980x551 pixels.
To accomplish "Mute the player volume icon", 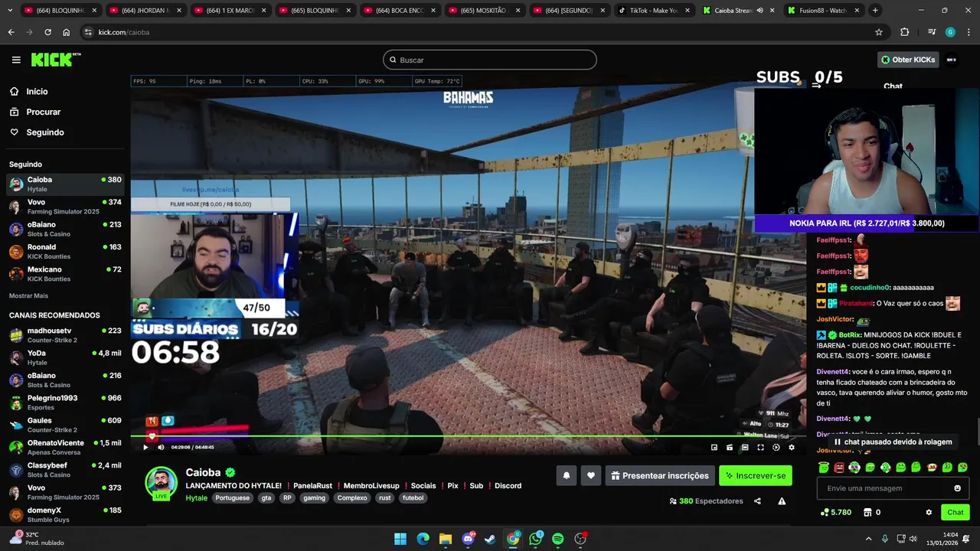I will tap(161, 447).
